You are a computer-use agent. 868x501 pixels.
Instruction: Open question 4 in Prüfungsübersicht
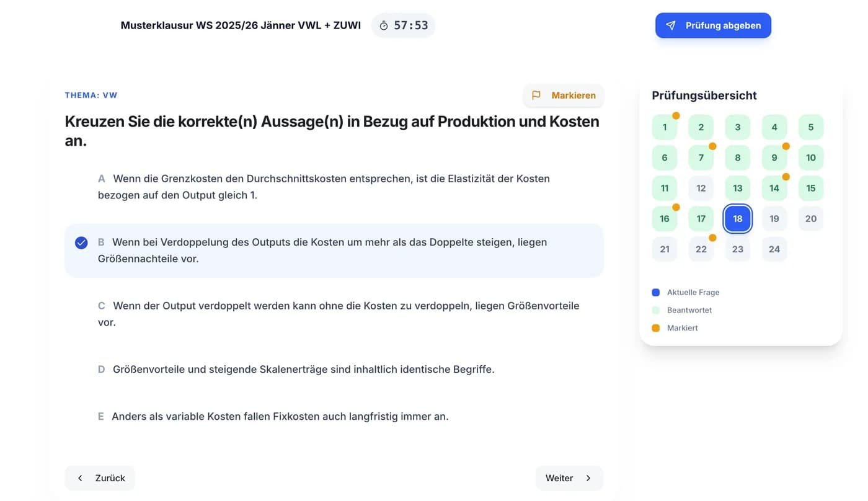(774, 127)
